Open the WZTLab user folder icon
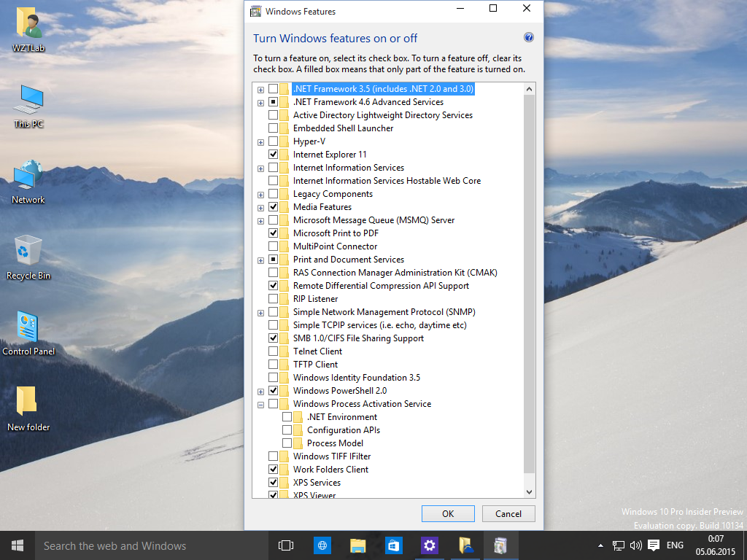Image resolution: width=747 pixels, height=560 pixels. pos(28,28)
